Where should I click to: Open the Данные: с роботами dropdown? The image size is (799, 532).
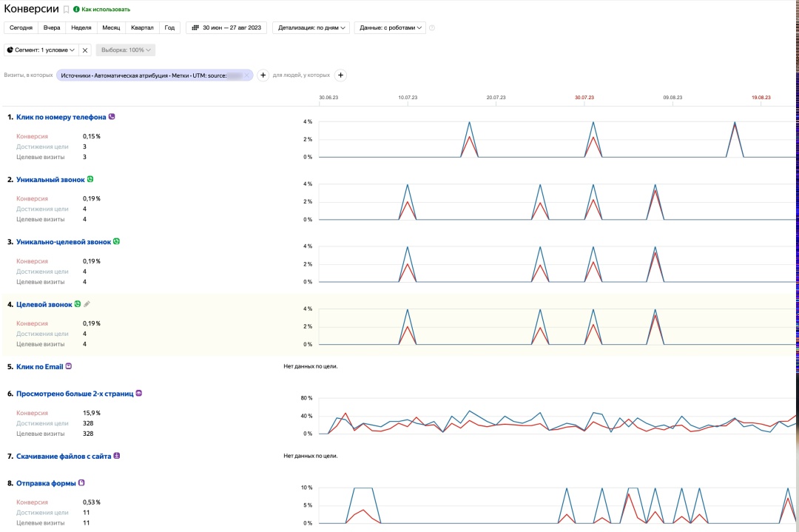(390, 28)
